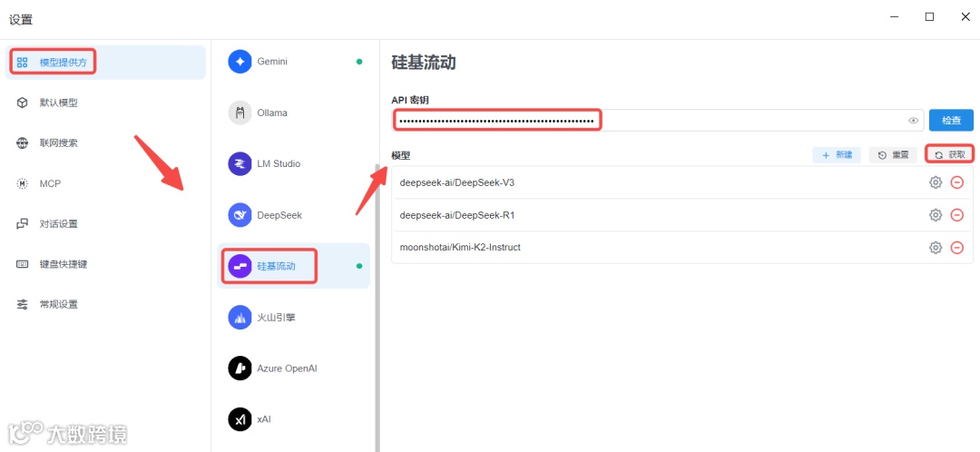Select the moonshotai/Kimi-K2-Instruct model row

[682, 248]
